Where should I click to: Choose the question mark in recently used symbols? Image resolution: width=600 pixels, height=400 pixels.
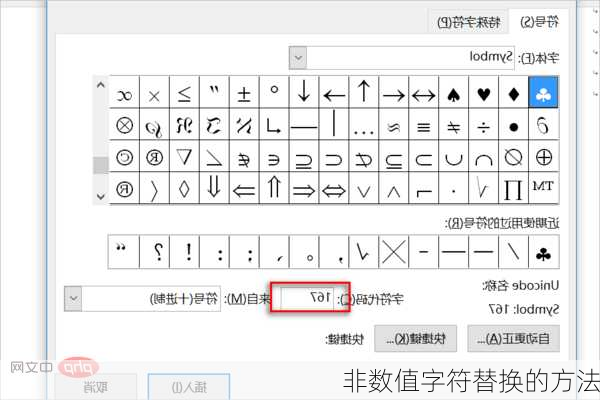(x=154, y=252)
